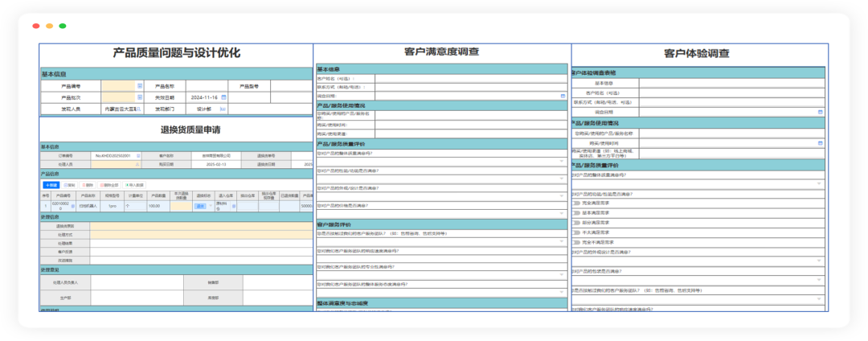Click the lookup icon in the 订单编号 field
This screenshot has height=341, width=868.
coord(138,156)
